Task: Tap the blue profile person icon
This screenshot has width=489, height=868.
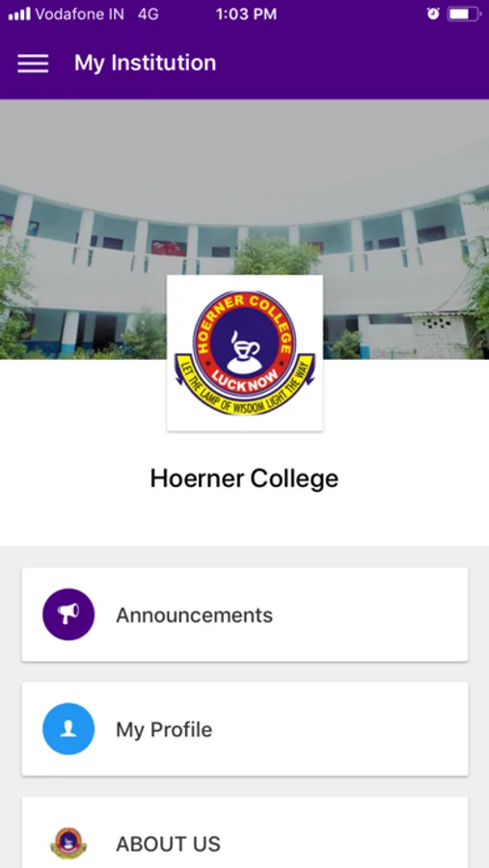Action: (68, 729)
